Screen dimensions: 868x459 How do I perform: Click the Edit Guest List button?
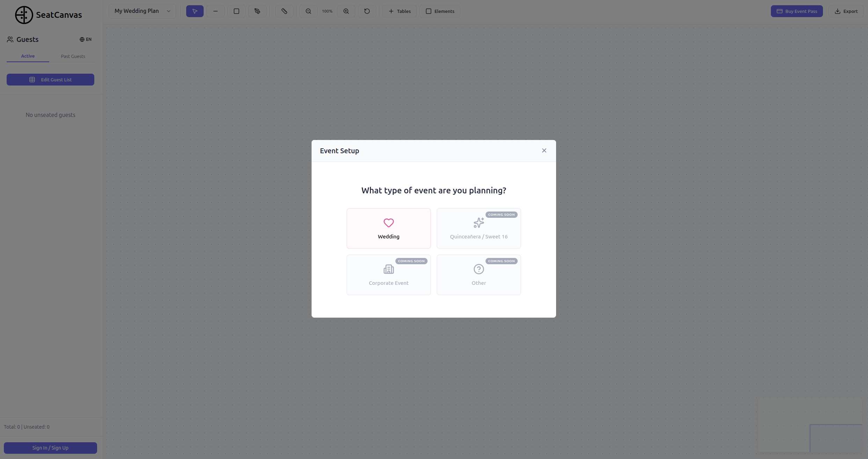pyautogui.click(x=50, y=80)
